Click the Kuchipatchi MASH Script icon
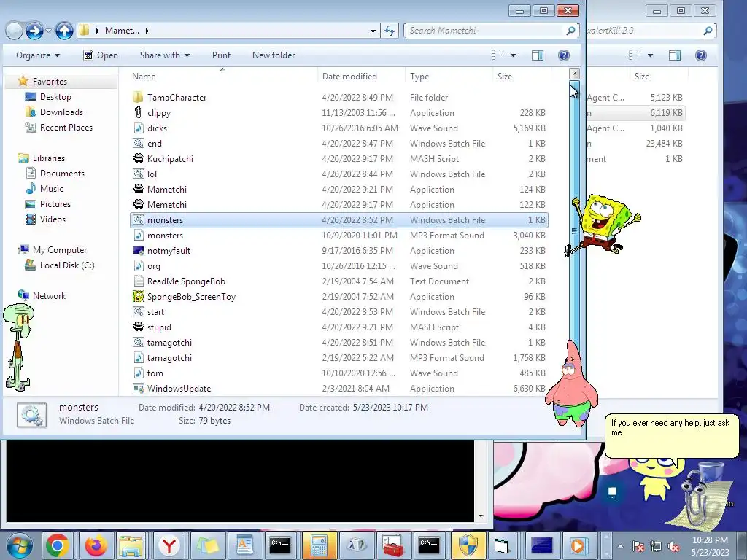This screenshot has height=560, width=747. [x=138, y=158]
